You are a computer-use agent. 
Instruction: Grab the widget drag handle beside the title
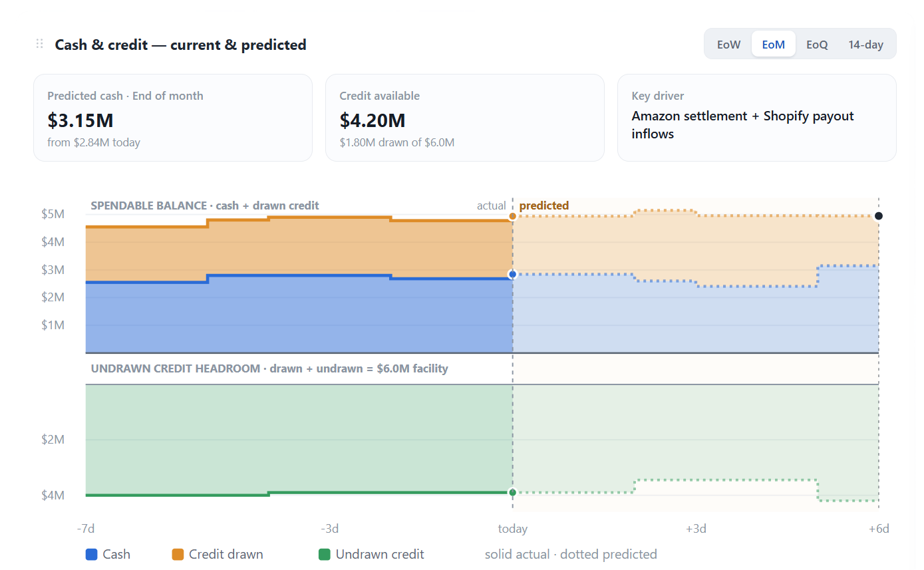pyautogui.click(x=39, y=45)
